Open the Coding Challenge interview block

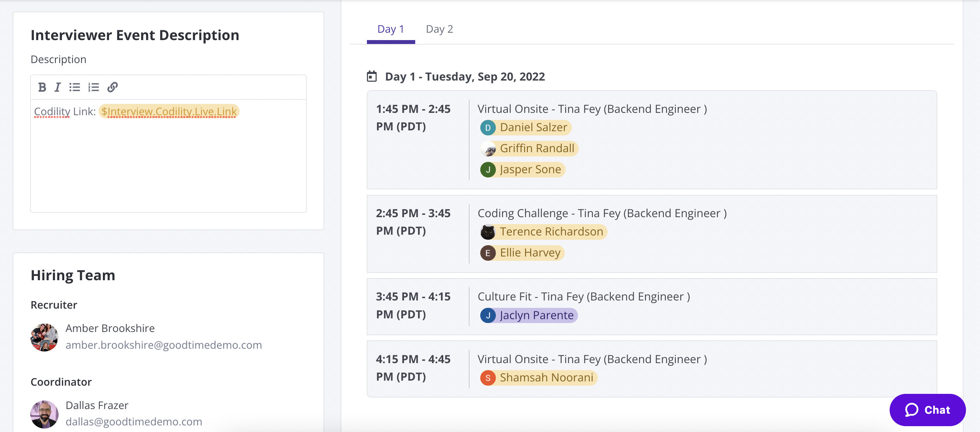(602, 213)
